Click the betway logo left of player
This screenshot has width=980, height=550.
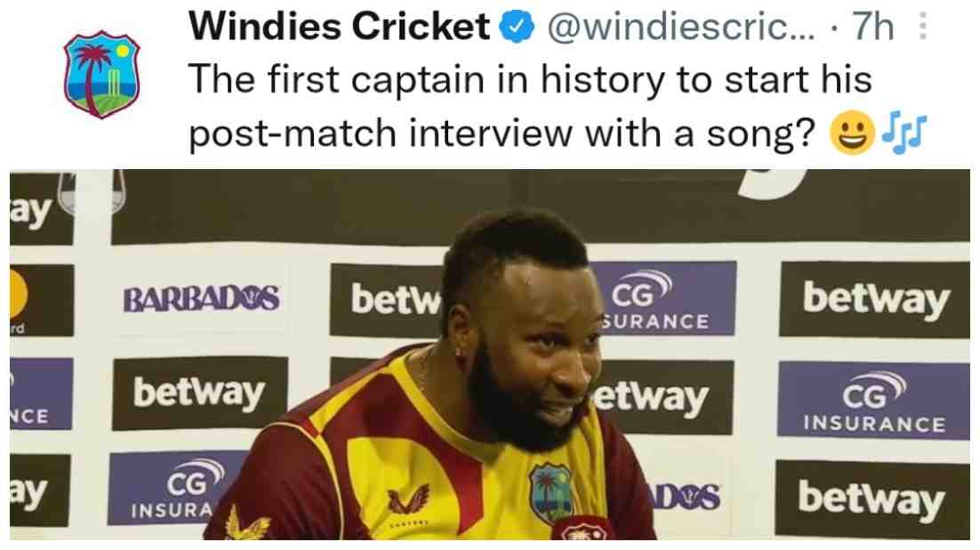coord(200,393)
